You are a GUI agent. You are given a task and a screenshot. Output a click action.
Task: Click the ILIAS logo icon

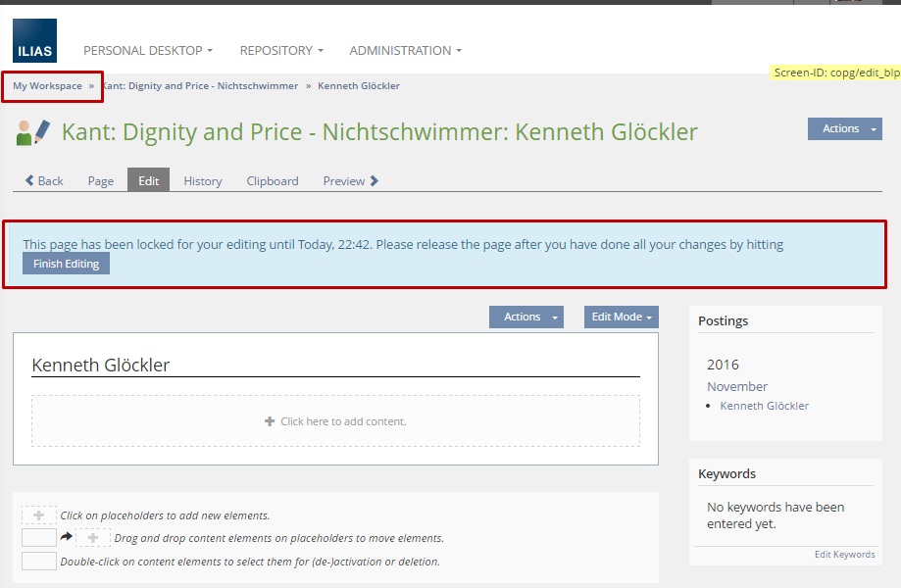tap(34, 41)
